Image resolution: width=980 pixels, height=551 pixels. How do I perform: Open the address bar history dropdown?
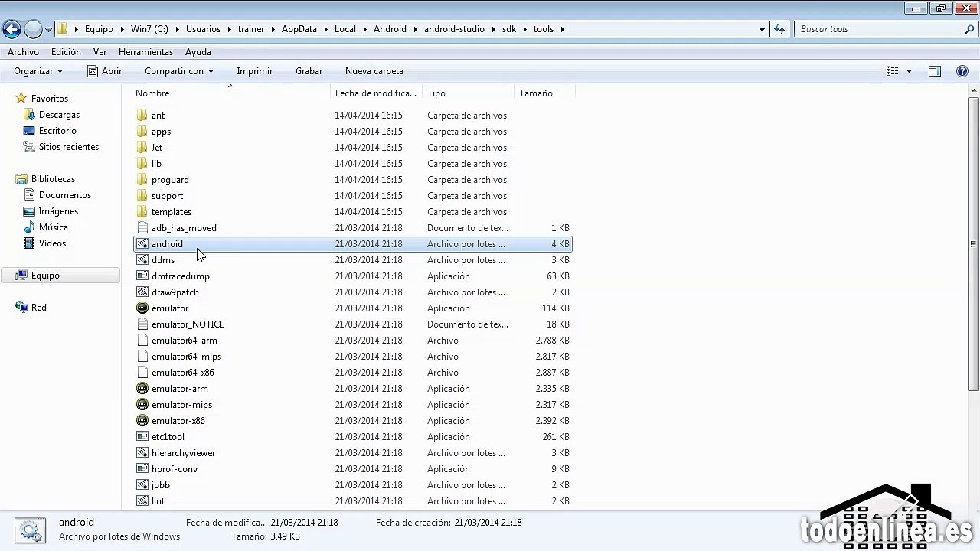(762, 29)
